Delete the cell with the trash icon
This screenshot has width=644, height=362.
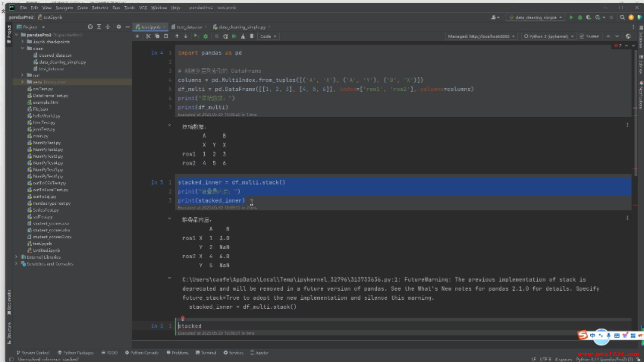[x=252, y=36]
